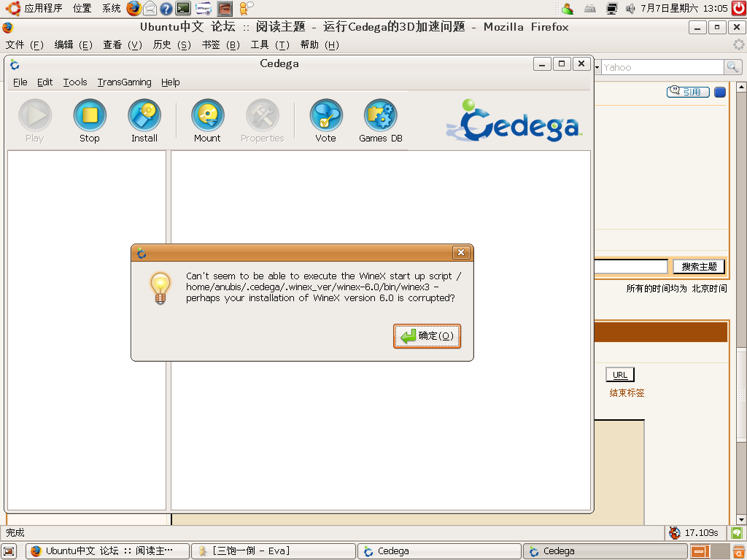The width and height of the screenshot is (747, 560).
Task: Click the Mount disc icon
Action: pyautogui.click(x=207, y=121)
